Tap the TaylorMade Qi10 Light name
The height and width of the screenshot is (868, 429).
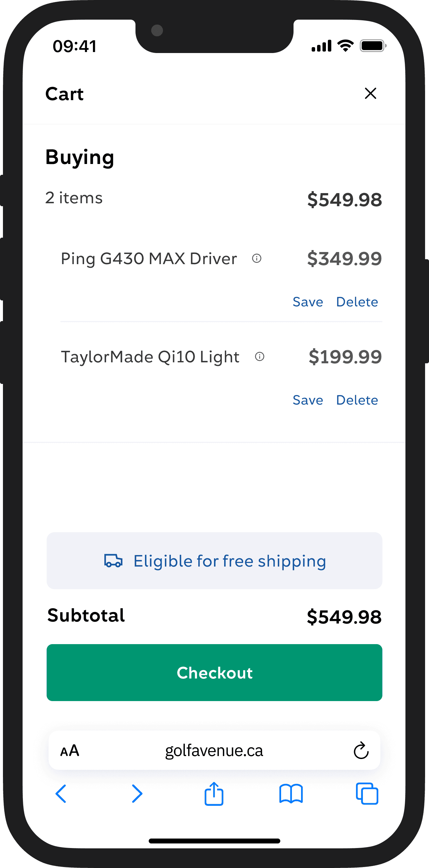point(150,357)
